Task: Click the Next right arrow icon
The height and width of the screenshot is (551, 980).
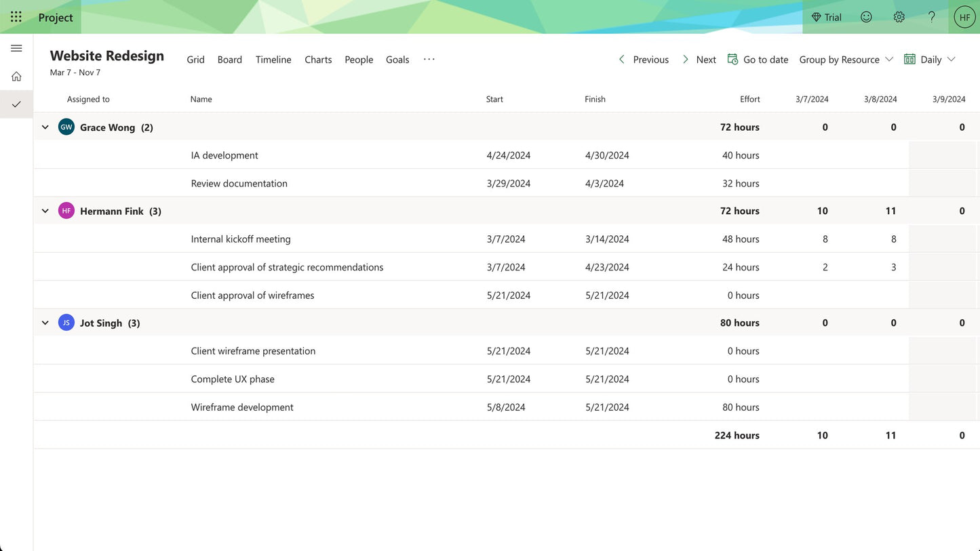Action: coord(685,59)
